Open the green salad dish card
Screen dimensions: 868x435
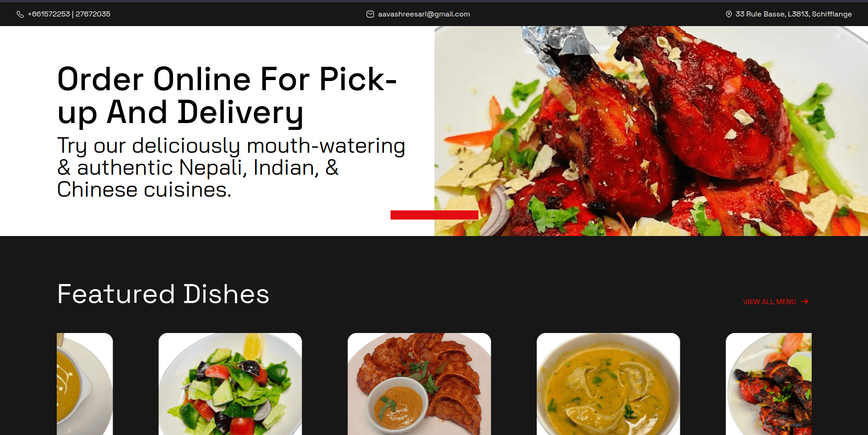[x=230, y=384]
